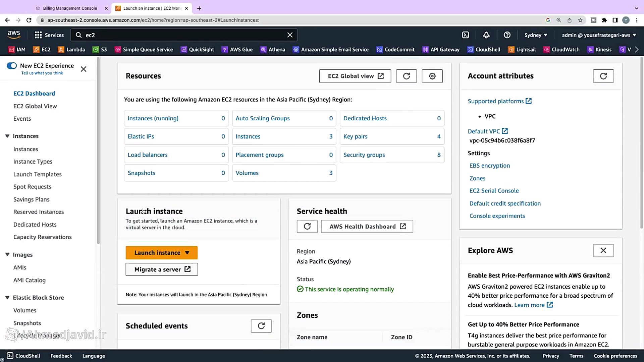The width and height of the screenshot is (644, 362).
Task: Open the Sydney region dropdown
Action: pyautogui.click(x=536, y=35)
